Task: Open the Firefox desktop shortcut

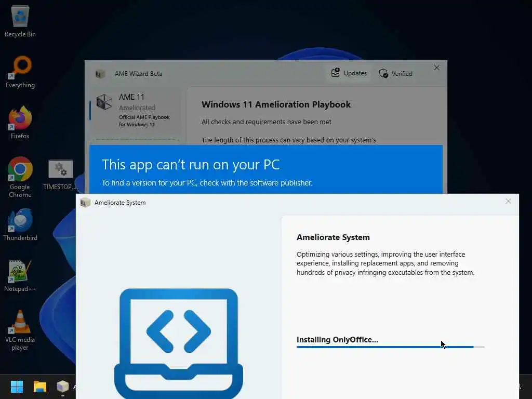Action: click(20, 122)
